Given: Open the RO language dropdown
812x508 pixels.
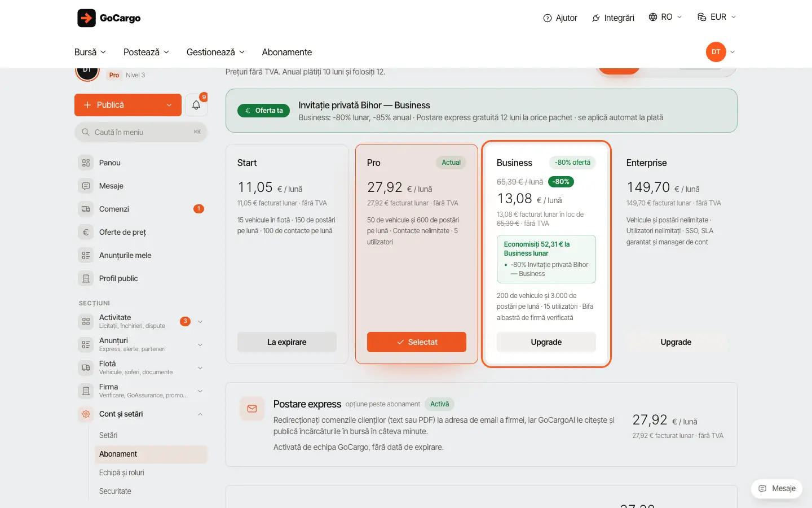Looking at the screenshot, I should [x=666, y=17].
